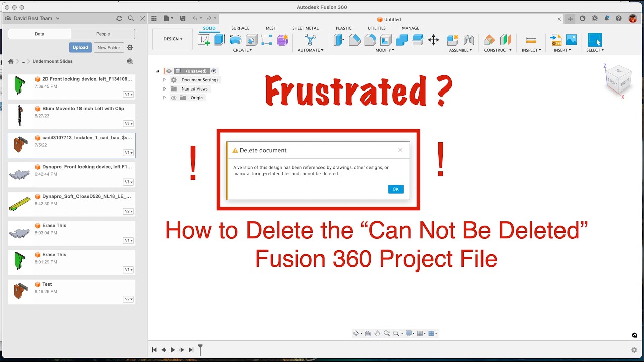Open project details on web globe icon
The width and height of the screenshot is (644, 362).
click(x=130, y=61)
